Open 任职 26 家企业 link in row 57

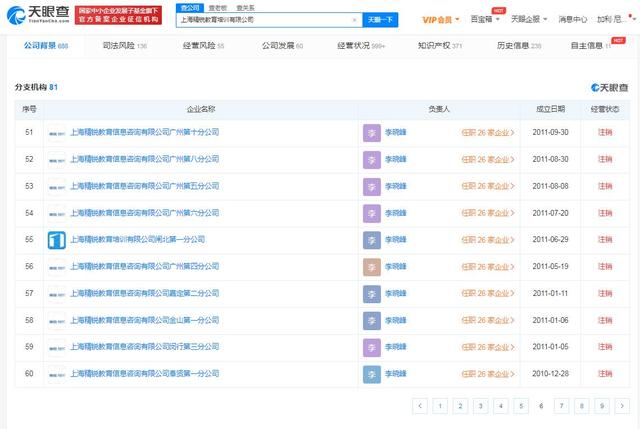pos(488,294)
